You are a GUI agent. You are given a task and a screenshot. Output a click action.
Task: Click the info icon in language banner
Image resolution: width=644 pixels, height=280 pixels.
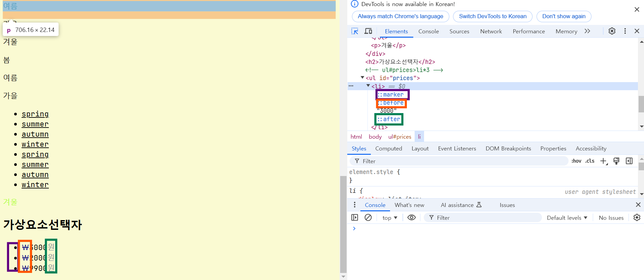click(x=355, y=4)
